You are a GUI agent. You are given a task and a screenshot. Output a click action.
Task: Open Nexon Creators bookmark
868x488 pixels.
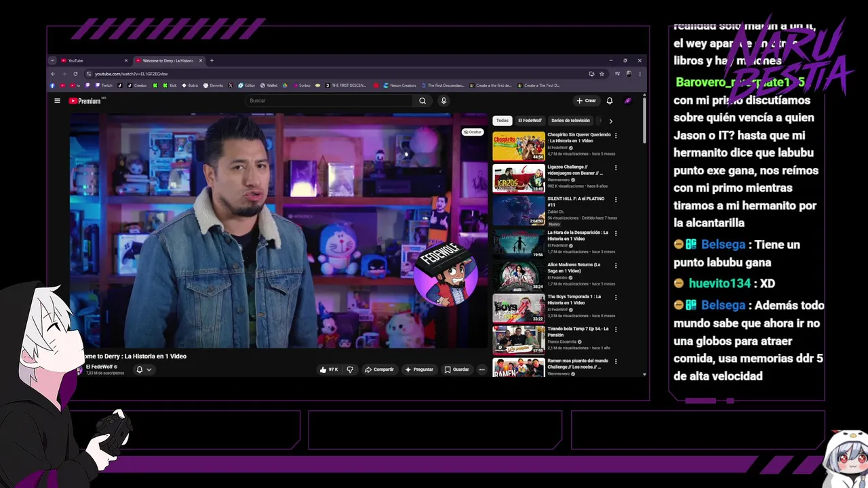(399, 85)
